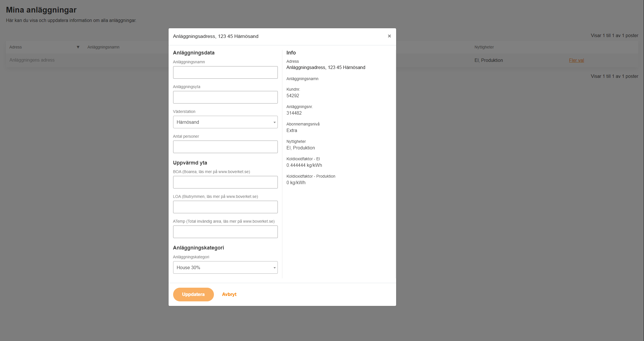Click the El, Produktion table cell
644x341 pixels.
488,60
